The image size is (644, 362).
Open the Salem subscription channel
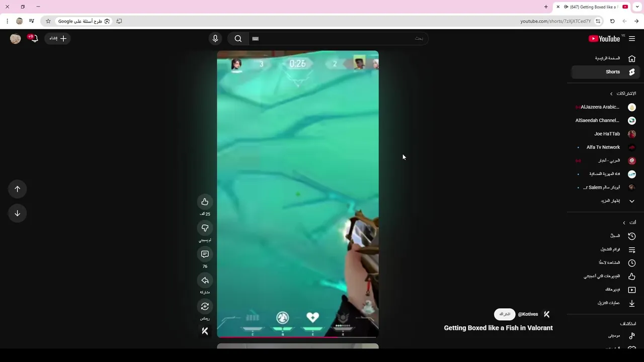[605, 187]
